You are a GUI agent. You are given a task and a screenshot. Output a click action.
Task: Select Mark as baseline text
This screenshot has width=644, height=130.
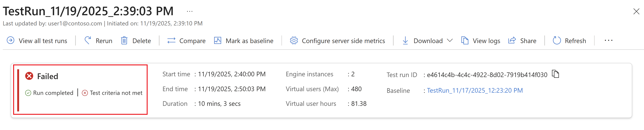click(249, 41)
